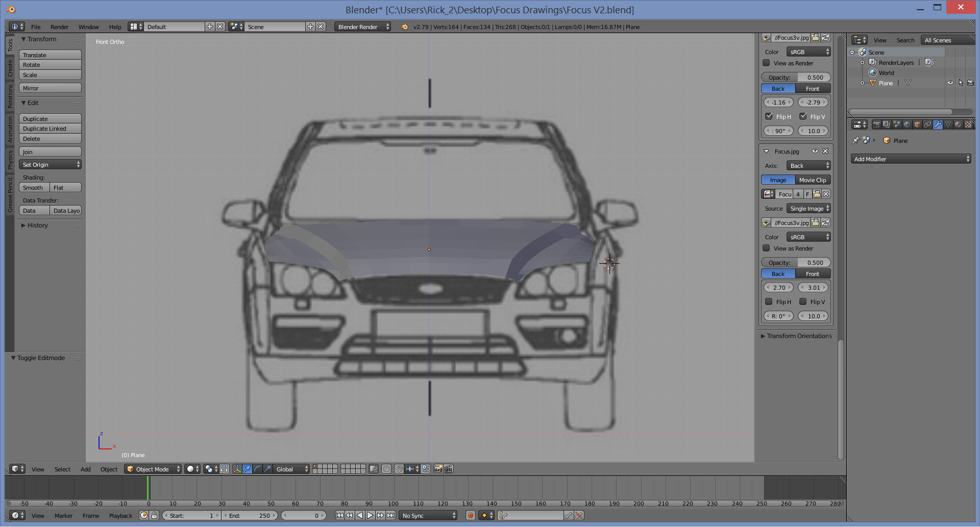This screenshot has width=980, height=527.
Task: Click the Smooth shading button
Action: 34,187
